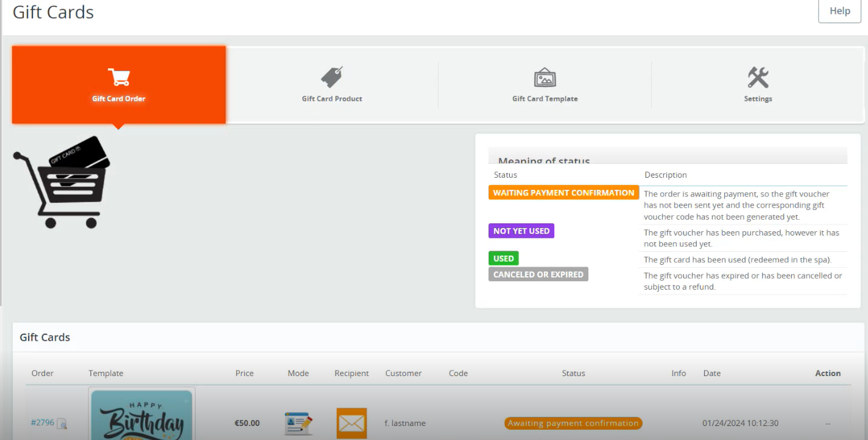Open the Settings tab
This screenshot has height=440, width=868.
[757, 85]
